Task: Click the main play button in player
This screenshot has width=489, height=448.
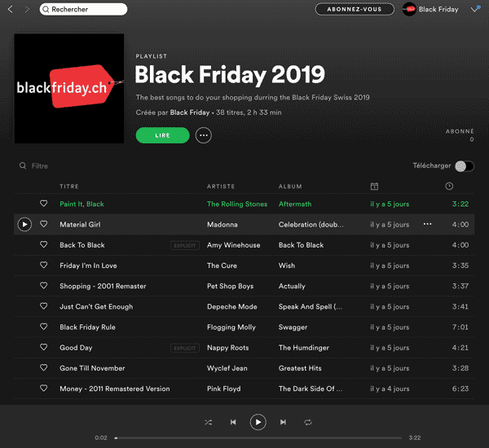Action: 258,422
